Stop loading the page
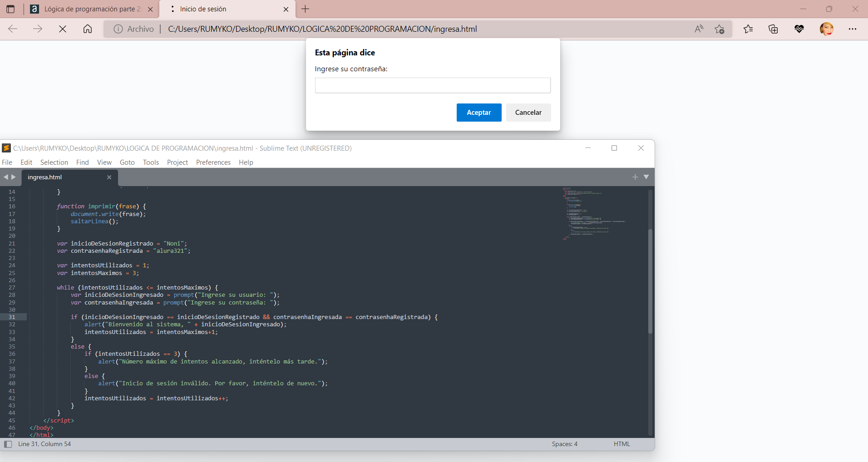 [63, 29]
